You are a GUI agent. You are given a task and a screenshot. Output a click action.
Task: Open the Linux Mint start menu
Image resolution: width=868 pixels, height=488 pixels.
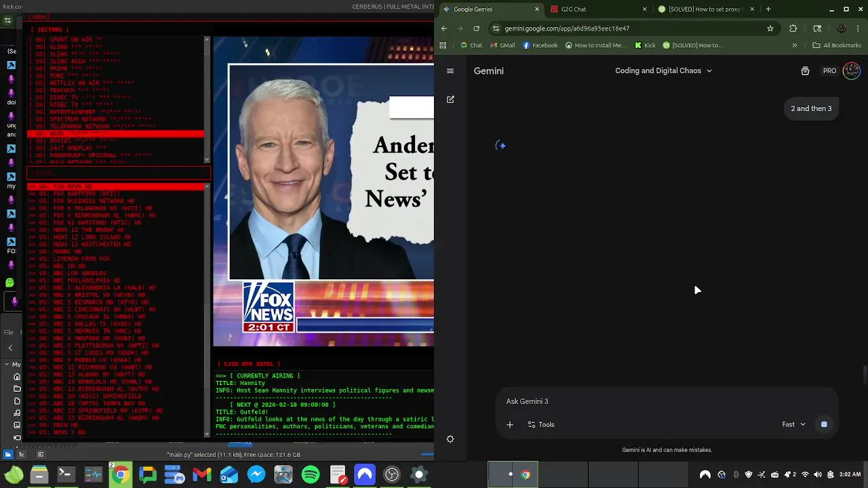pos(14,474)
